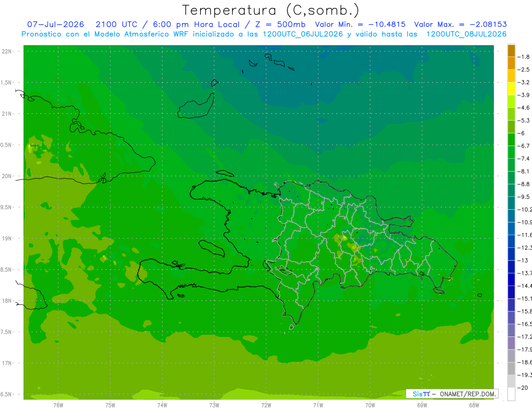Click the dark blue swatch between -13.7 and -14.4
This screenshot has width=532, height=411.
511,279
